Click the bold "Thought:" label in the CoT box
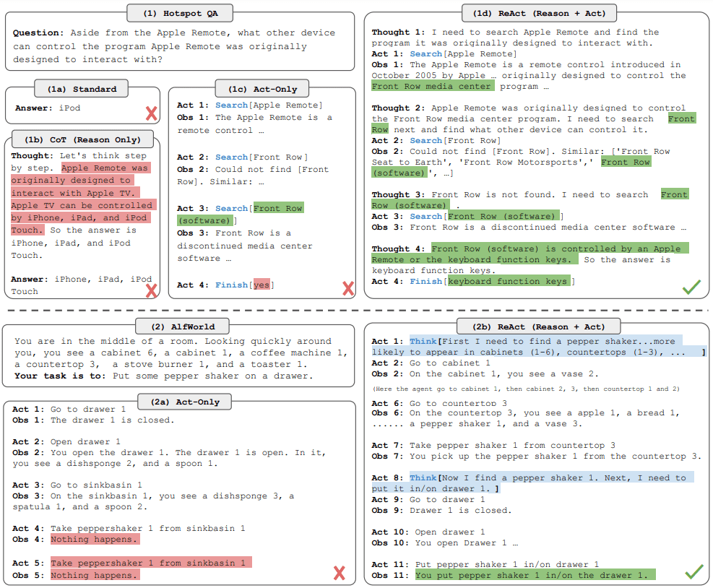 [x=33, y=155]
